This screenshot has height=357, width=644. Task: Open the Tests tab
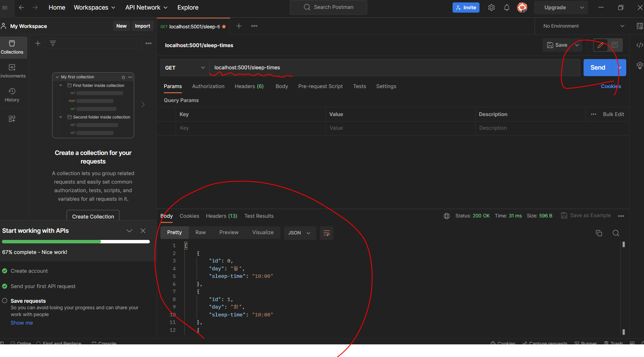click(x=359, y=86)
